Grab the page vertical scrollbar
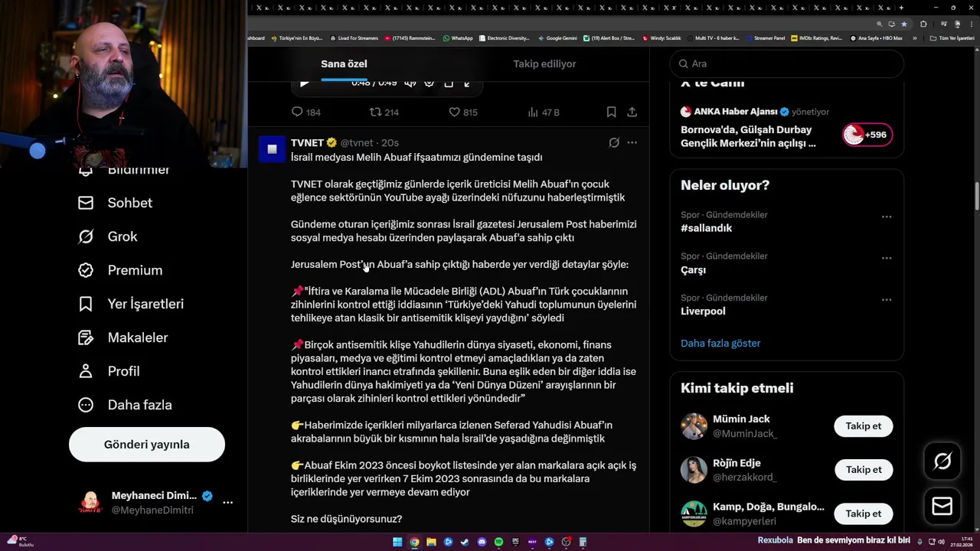 tap(976, 195)
